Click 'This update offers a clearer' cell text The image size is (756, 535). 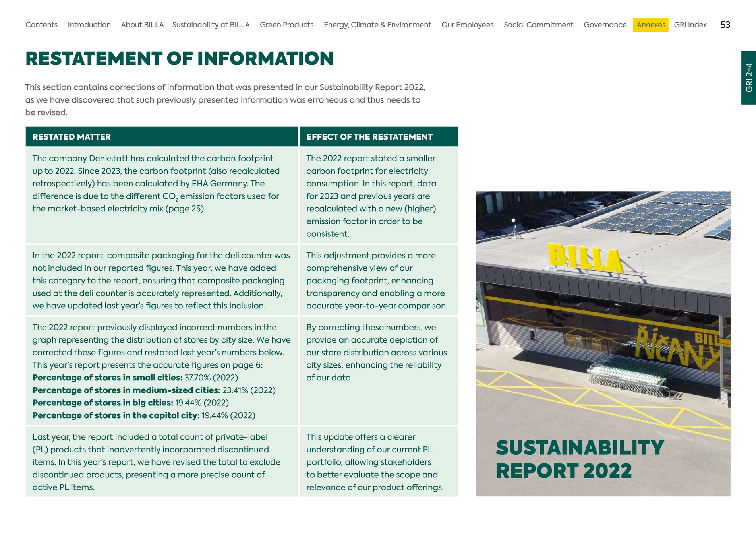(375, 462)
